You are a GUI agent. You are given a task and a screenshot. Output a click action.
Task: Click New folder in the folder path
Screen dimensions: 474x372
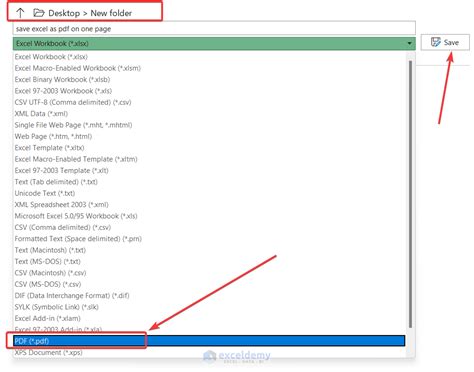[111, 13]
